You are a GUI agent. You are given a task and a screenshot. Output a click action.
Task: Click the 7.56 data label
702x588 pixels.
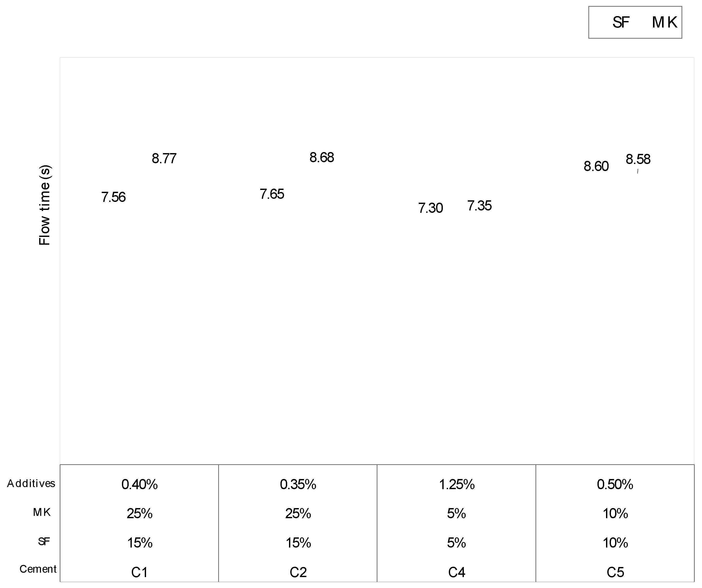tap(113, 197)
